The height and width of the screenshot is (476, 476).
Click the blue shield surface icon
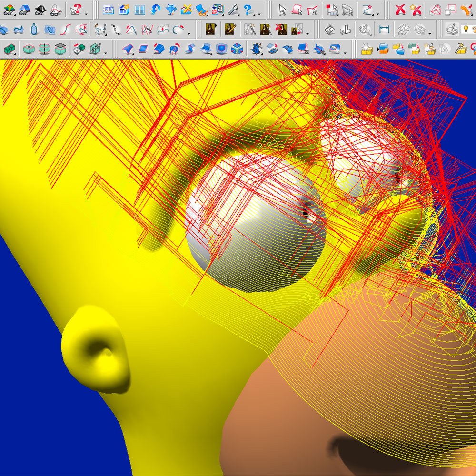[x=222, y=49]
